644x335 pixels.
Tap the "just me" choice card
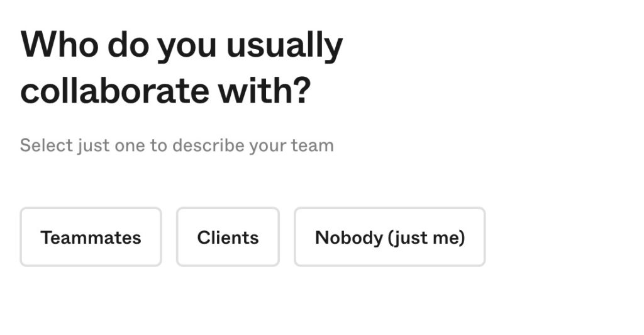click(x=389, y=237)
